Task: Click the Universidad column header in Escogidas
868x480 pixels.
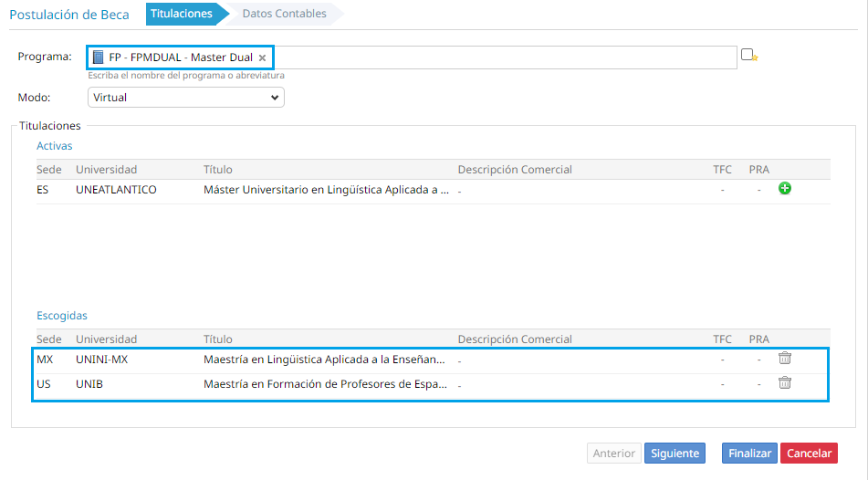Action: pyautogui.click(x=106, y=339)
